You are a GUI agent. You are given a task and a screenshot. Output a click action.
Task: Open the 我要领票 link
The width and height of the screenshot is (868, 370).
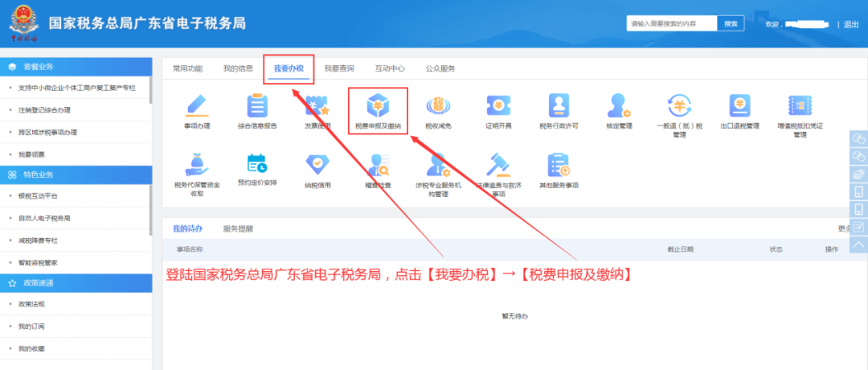tap(31, 154)
